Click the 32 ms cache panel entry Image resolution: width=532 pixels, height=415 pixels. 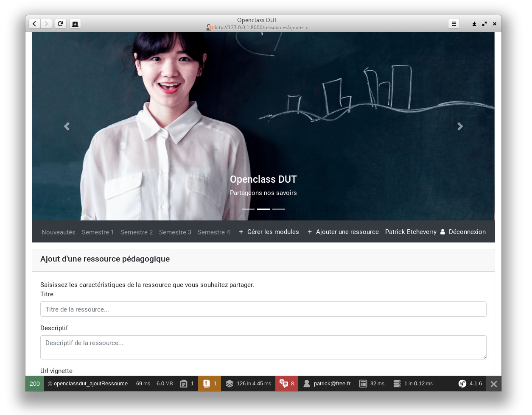tap(372, 384)
